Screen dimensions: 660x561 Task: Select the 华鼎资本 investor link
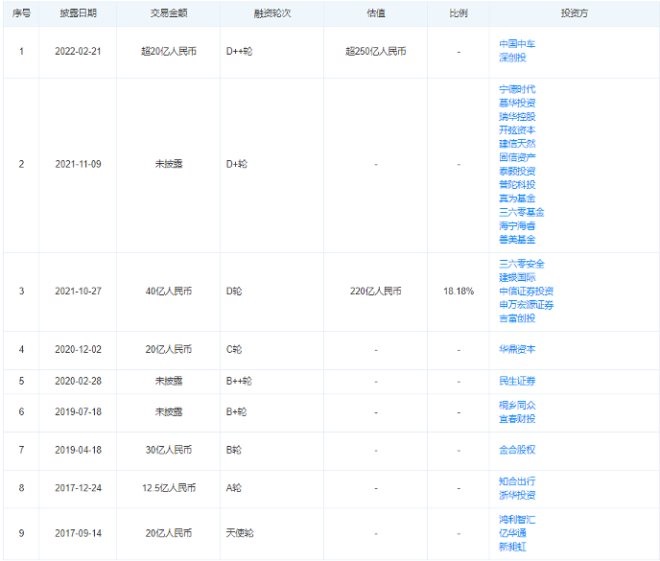(517, 351)
